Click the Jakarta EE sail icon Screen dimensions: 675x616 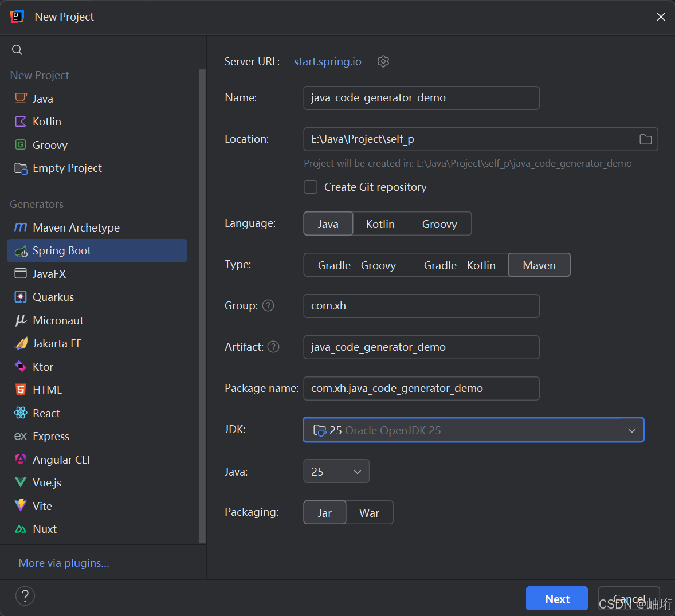click(21, 343)
